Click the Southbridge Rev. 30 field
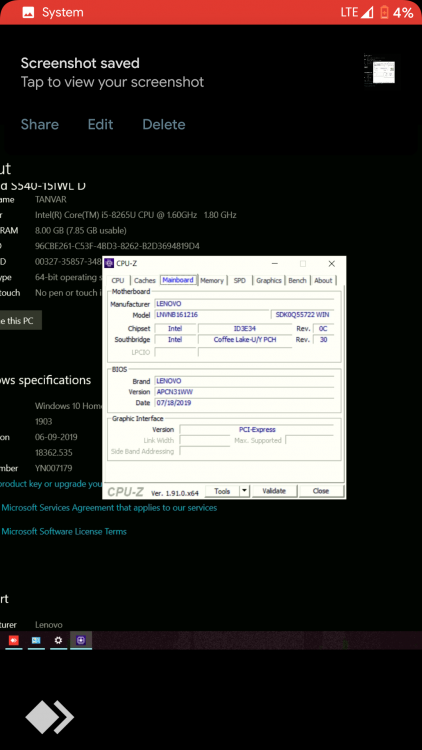The width and height of the screenshot is (422, 750). pyautogui.click(x=323, y=340)
